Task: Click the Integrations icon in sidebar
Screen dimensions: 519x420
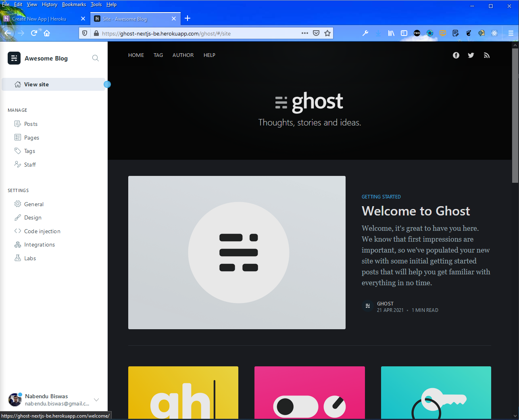Action: [18, 244]
